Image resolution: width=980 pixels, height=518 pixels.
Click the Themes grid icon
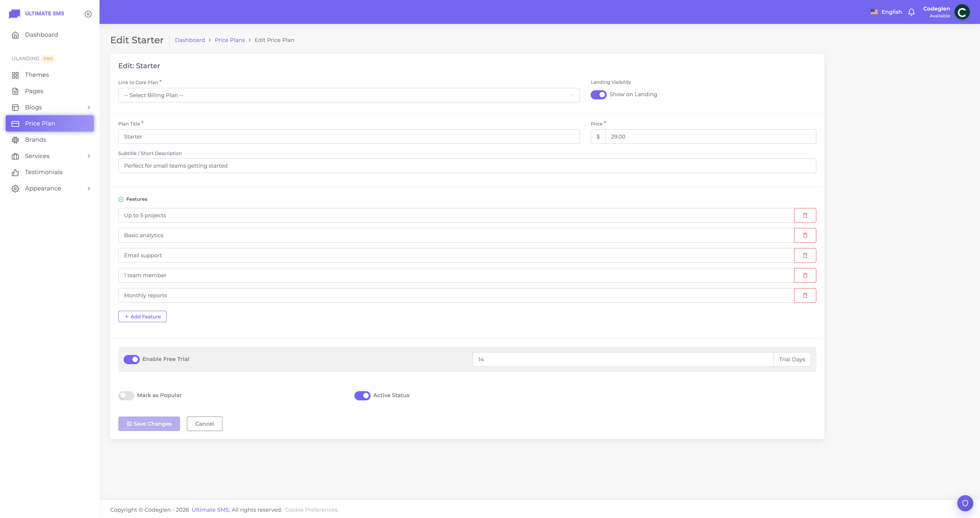click(15, 75)
